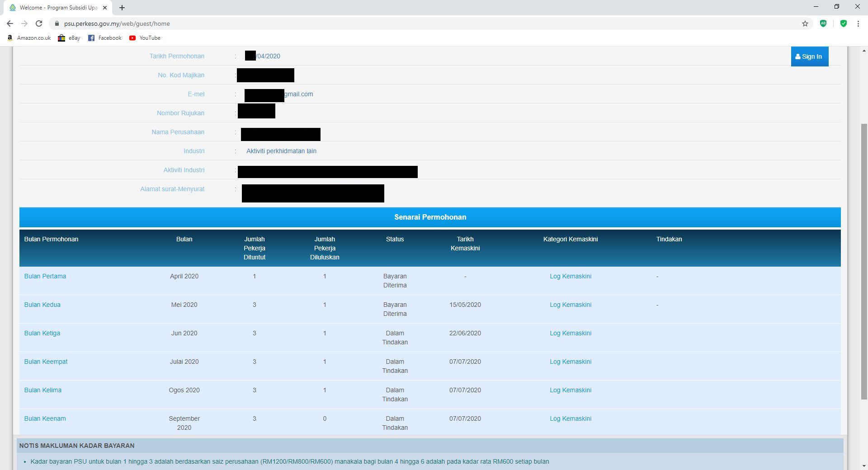Screen dimensions: 868x470
Task: Open the Facebook bookmark
Action: (x=105, y=38)
